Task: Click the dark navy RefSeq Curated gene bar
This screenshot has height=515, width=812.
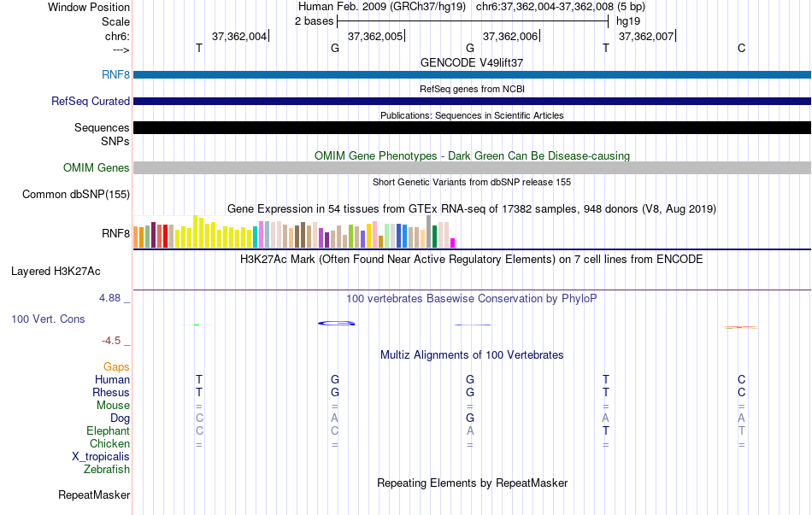Action: 473,101
